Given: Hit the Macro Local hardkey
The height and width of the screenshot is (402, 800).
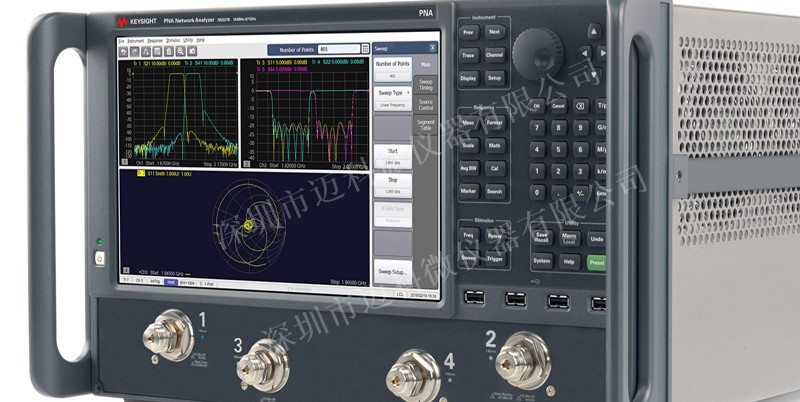Looking at the screenshot, I should [569, 238].
